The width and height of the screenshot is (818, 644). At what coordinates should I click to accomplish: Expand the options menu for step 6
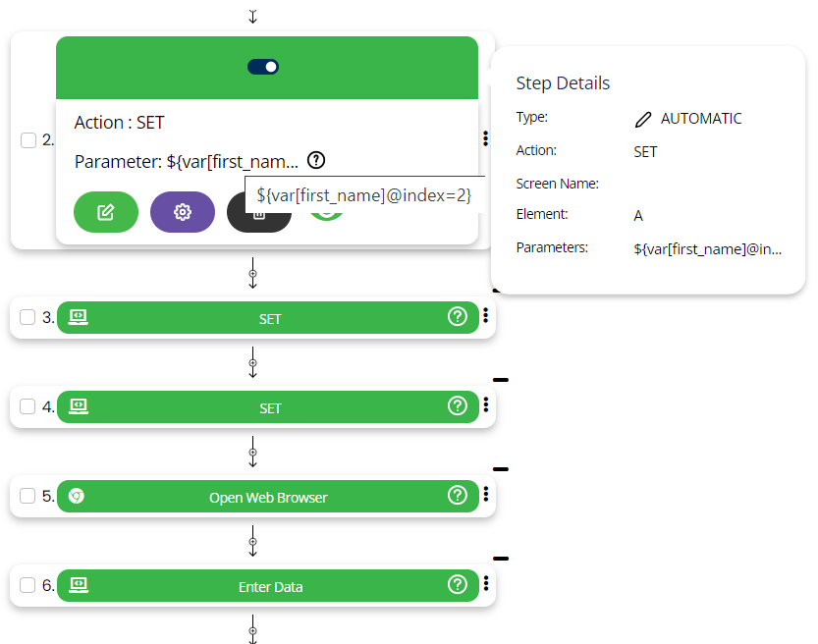[x=485, y=584]
